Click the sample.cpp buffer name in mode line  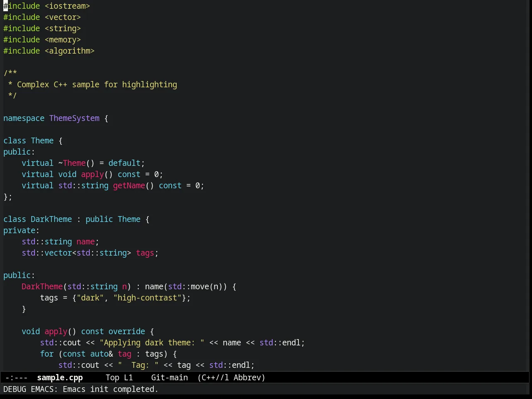60,377
